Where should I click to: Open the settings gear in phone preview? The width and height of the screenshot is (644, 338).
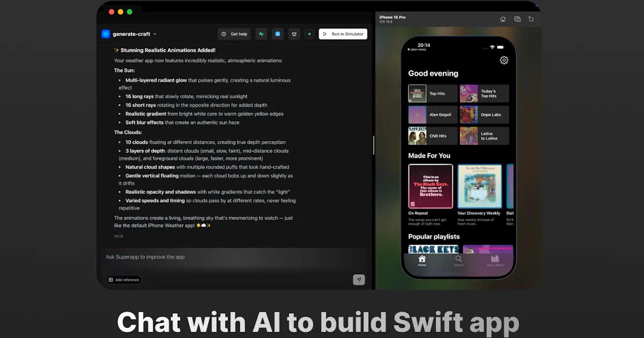504,60
